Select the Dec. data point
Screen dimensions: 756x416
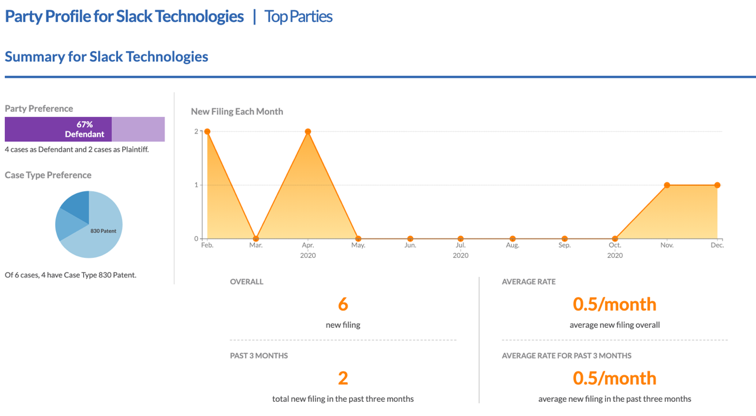pos(717,185)
